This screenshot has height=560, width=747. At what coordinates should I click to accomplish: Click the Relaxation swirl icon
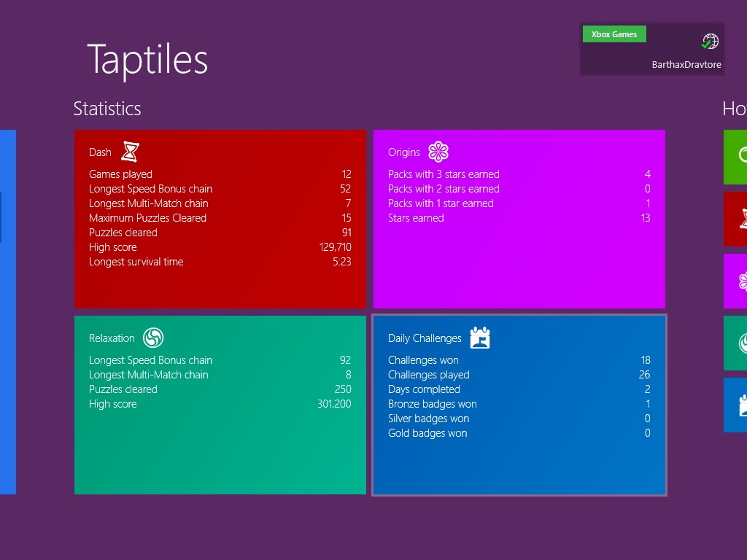point(153,338)
